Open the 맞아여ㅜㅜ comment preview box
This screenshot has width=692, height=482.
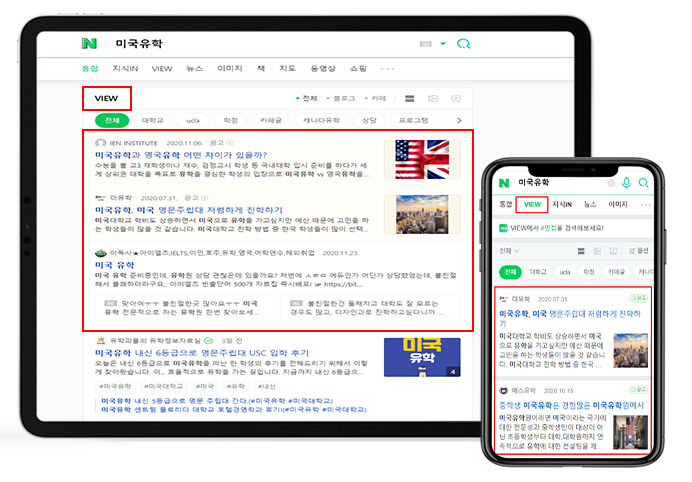click(x=185, y=308)
